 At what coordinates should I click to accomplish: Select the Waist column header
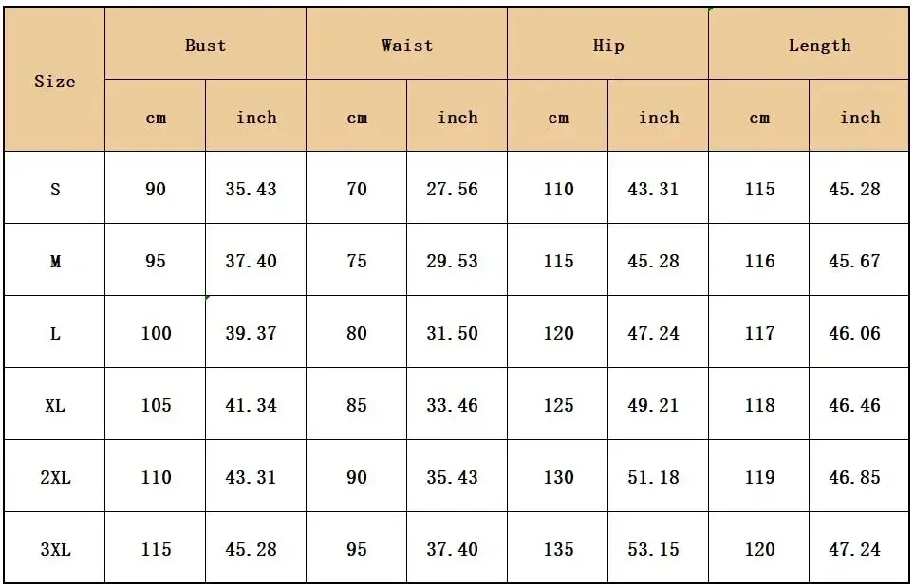(x=406, y=44)
